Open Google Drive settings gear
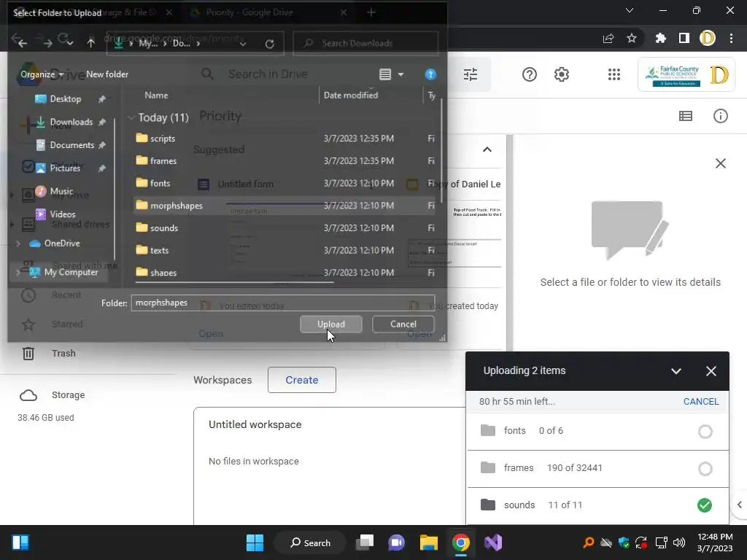 click(x=562, y=74)
